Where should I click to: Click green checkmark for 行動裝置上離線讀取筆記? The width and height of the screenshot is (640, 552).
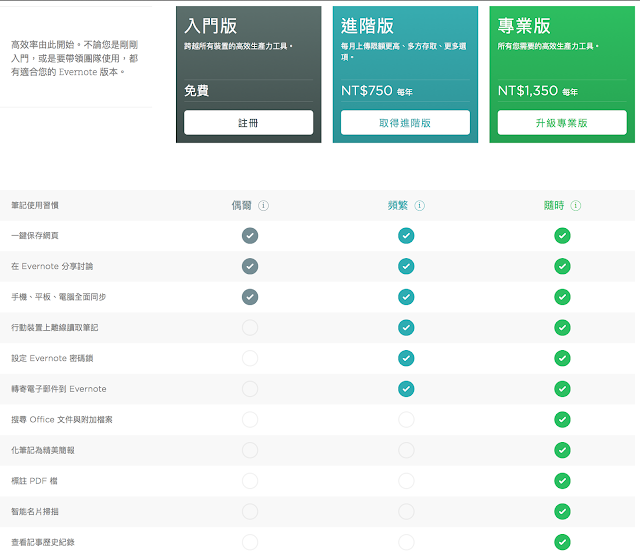click(x=562, y=327)
